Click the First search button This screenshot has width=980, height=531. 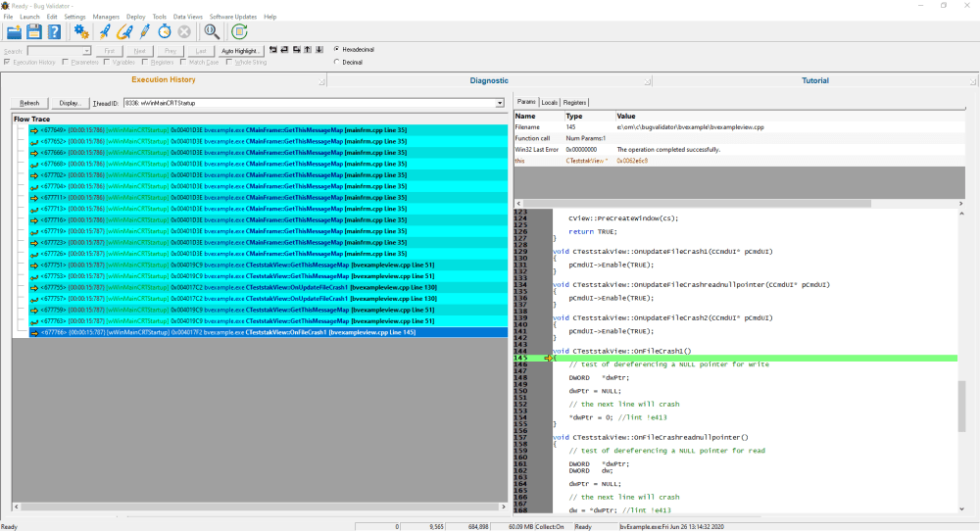click(110, 51)
